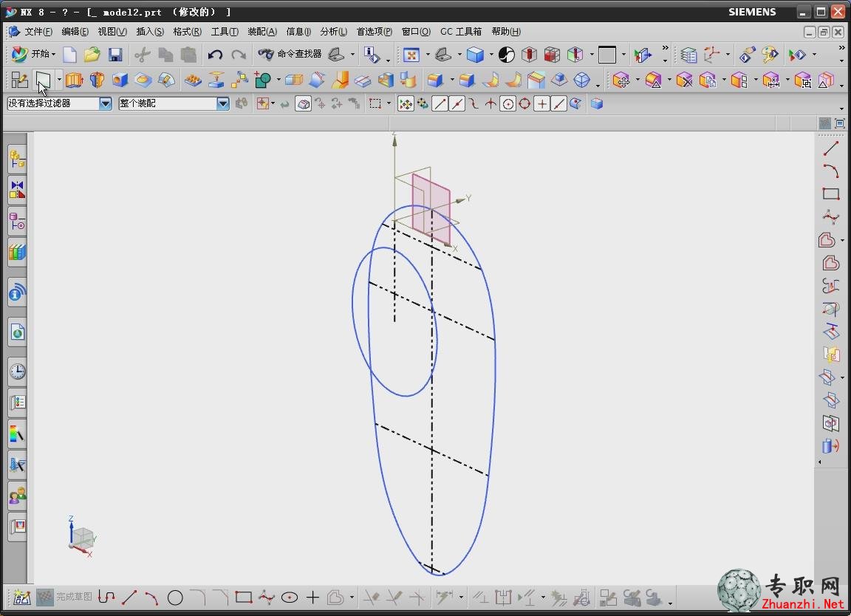Screen dimensions: 851x616
Task: Open the Roles sidebar tab
Action: pos(18,495)
